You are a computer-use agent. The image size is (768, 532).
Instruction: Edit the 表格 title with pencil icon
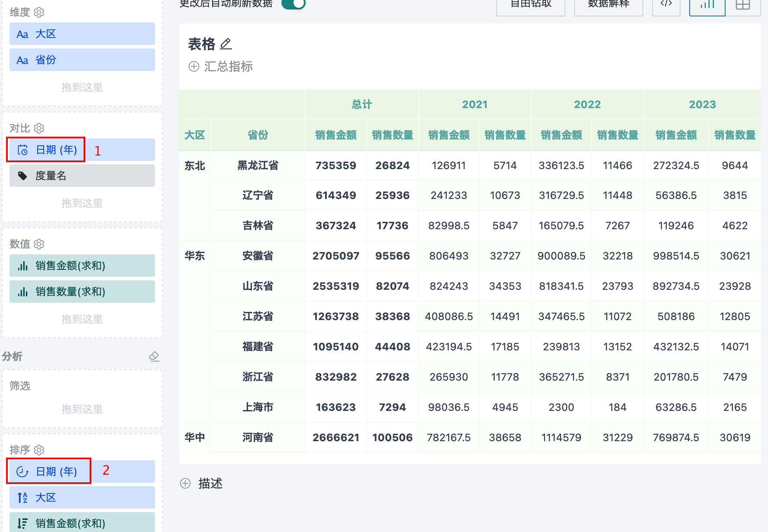coord(226,44)
